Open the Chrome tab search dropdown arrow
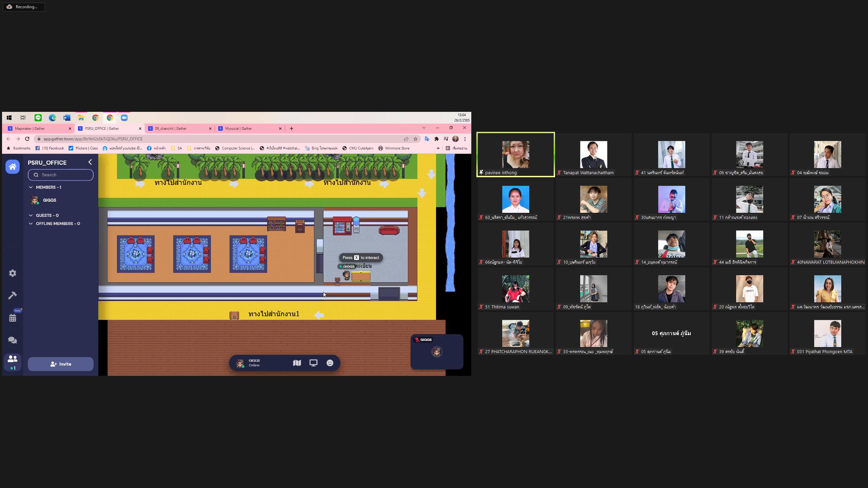868x488 pixels. click(424, 128)
